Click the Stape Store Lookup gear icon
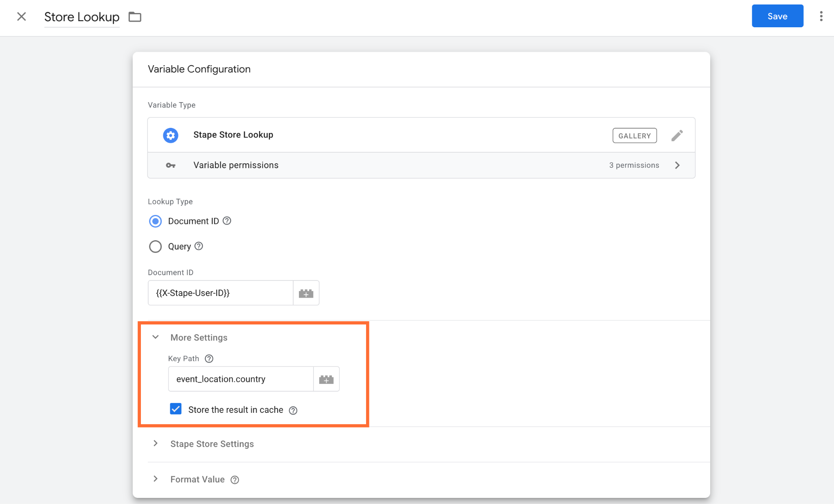 [171, 135]
